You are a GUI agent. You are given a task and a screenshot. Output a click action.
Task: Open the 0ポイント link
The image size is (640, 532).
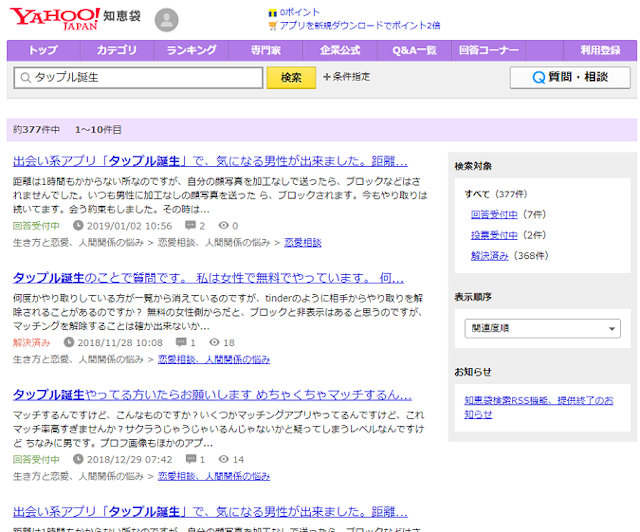300,13
